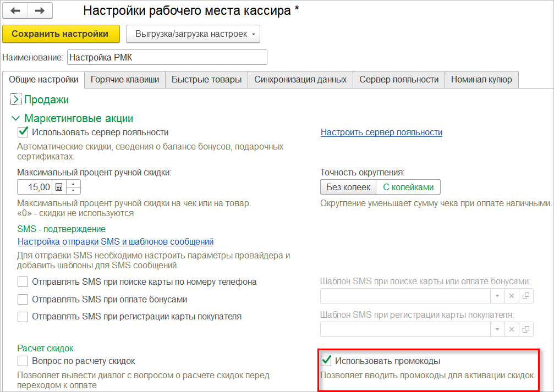Enable SMS on customer card registration

(23, 317)
